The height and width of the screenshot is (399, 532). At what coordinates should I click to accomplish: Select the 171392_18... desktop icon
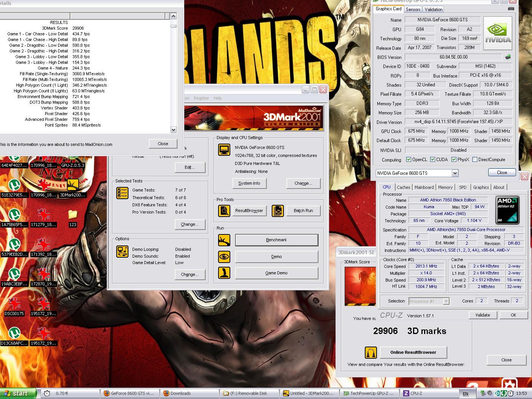point(43,247)
